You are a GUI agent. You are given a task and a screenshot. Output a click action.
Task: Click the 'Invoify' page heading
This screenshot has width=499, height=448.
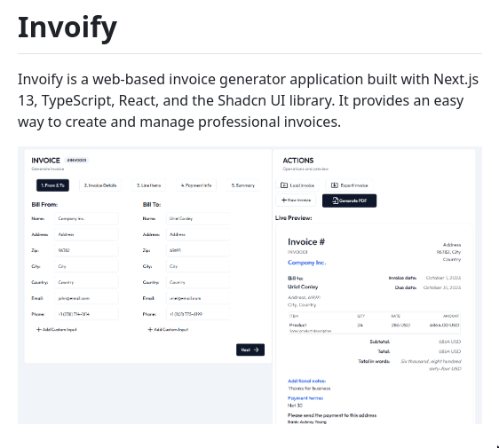67,28
